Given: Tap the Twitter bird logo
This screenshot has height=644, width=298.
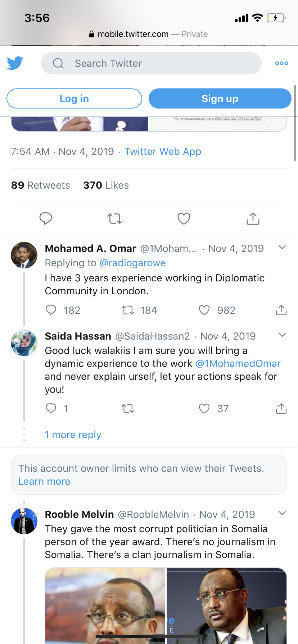Looking at the screenshot, I should tap(15, 63).
